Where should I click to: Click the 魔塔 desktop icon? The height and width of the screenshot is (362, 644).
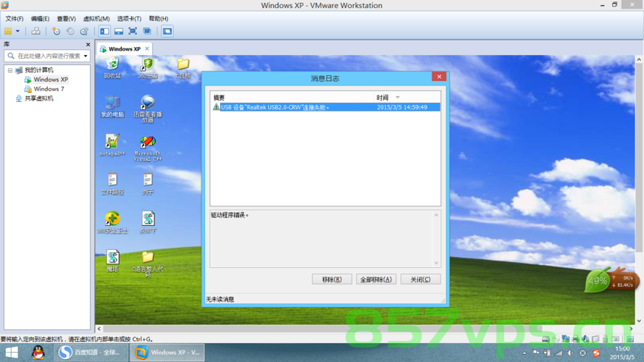point(112,261)
